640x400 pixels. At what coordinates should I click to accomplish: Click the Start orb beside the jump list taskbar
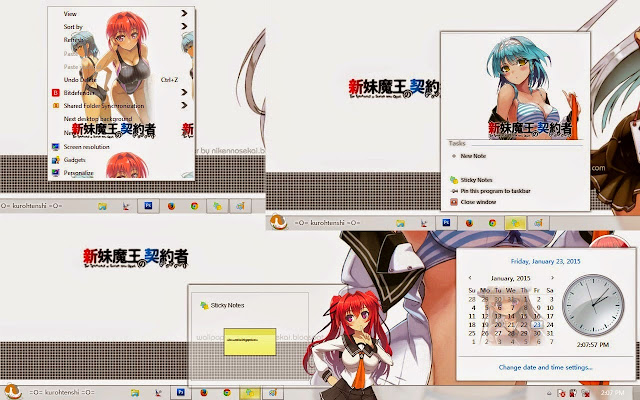click(278, 222)
